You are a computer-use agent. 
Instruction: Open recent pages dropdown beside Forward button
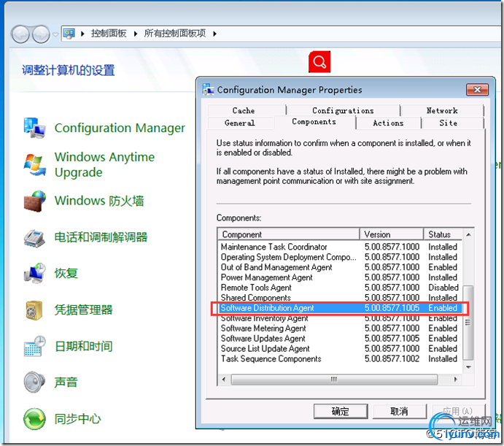coord(55,34)
